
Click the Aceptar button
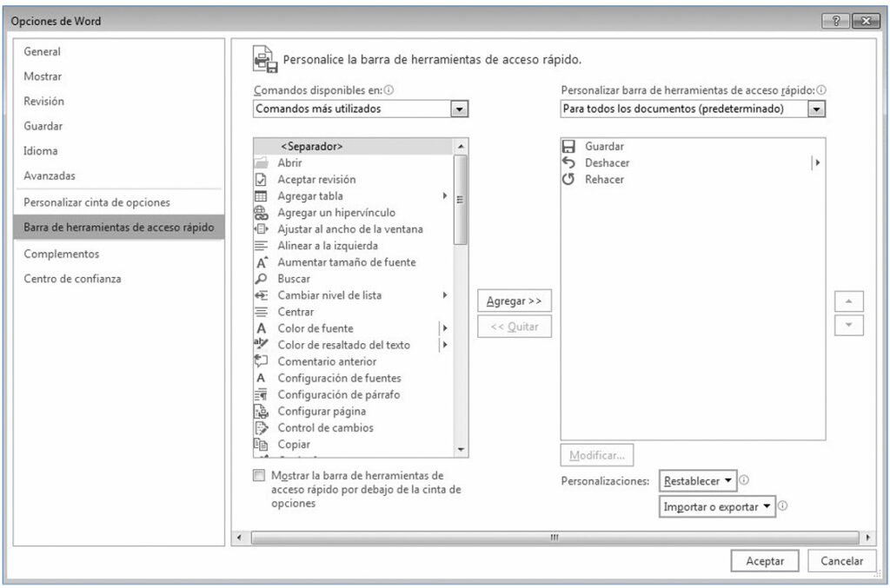click(765, 561)
